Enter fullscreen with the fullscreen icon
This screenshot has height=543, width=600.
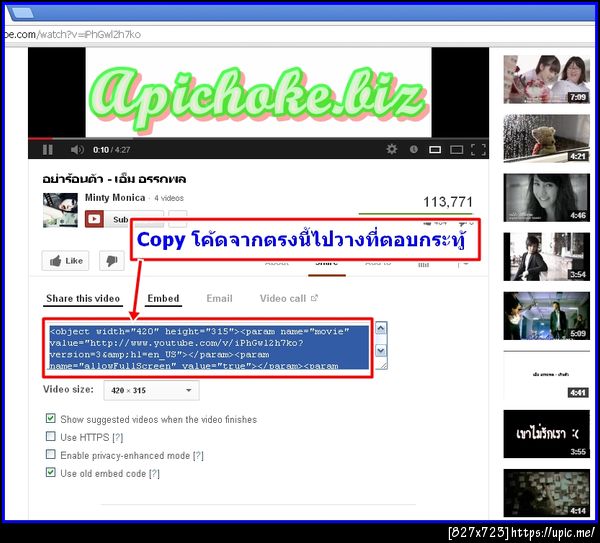pyautogui.click(x=478, y=150)
